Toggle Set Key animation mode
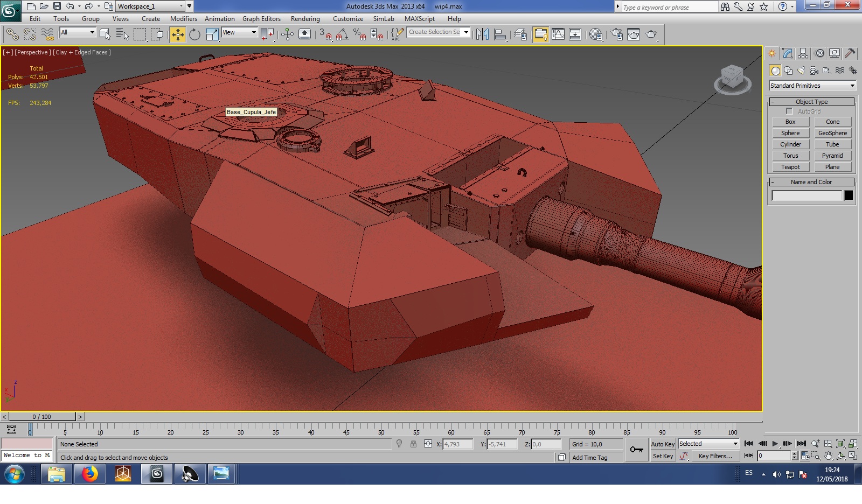 click(663, 456)
